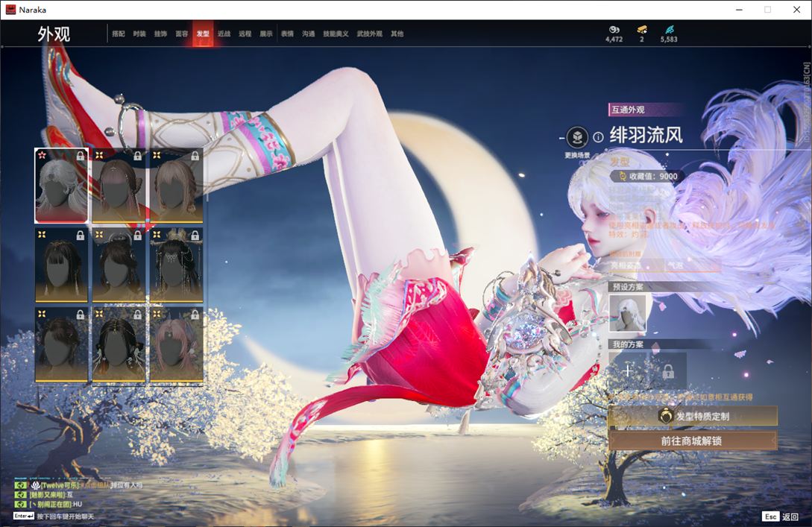
Task: Click the 收藏值: 9000 badge
Action: click(649, 176)
